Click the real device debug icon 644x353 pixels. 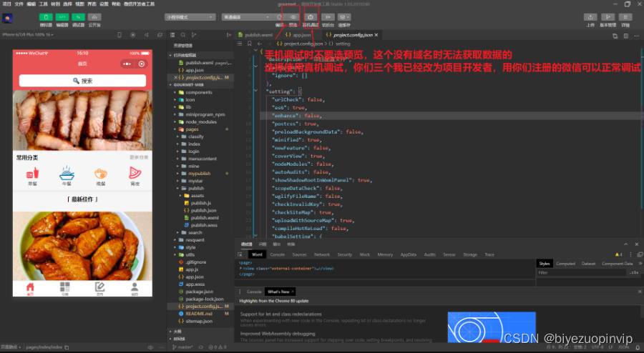311,17
